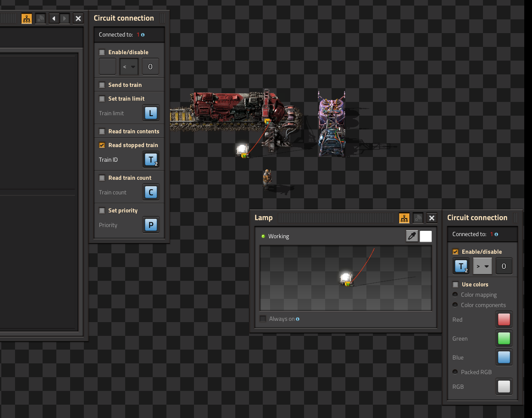This screenshot has height=418, width=532.
Task: Change the RGB white signal
Action: [x=504, y=387]
